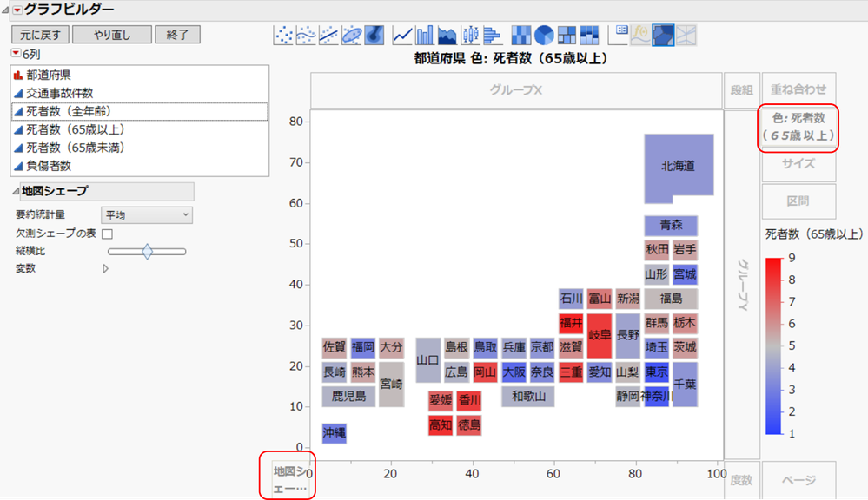Select the Formula element icon
Viewport: 868px width, 500px height.
pos(640,36)
